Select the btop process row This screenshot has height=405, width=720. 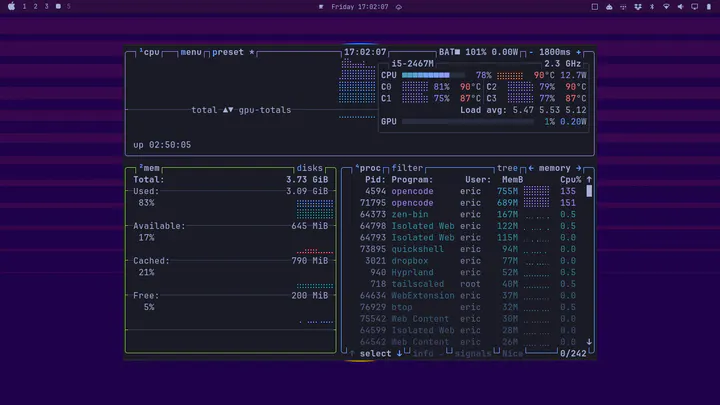[x=468, y=307]
